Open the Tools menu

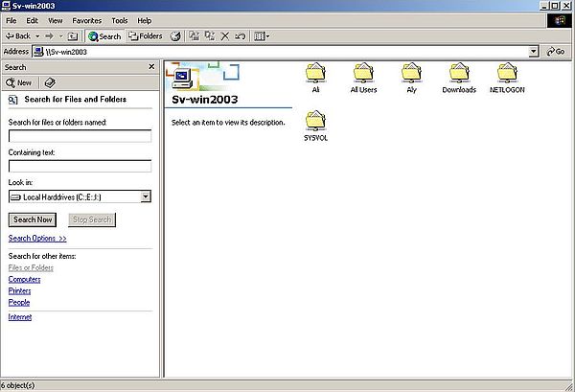point(119,20)
